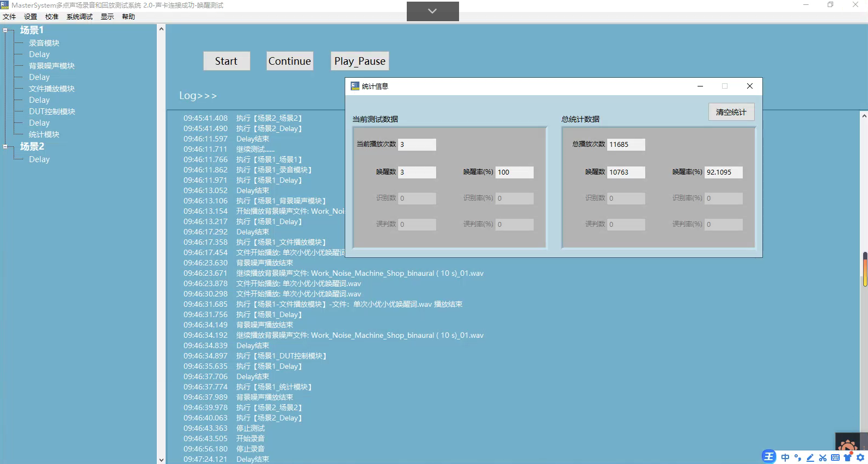
Task: Expand the top center chevron dropdown
Action: pyautogui.click(x=432, y=11)
